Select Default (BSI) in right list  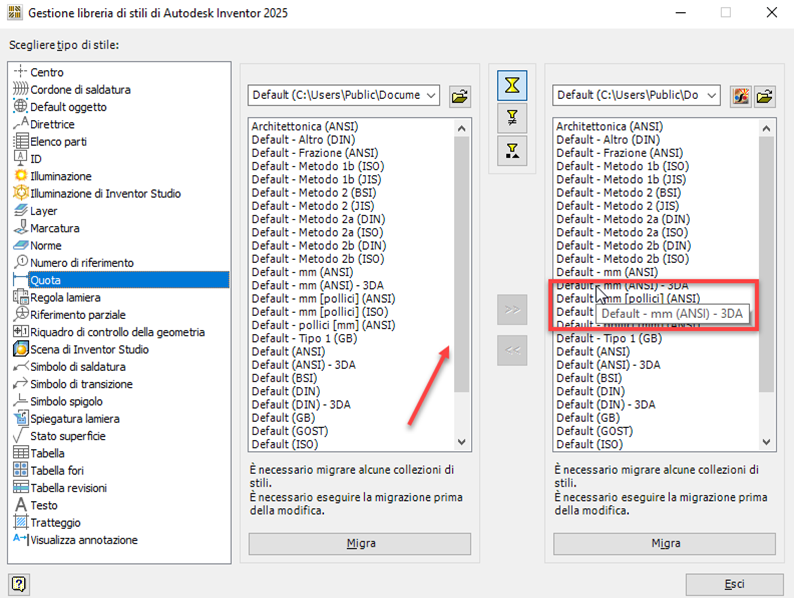point(589,378)
